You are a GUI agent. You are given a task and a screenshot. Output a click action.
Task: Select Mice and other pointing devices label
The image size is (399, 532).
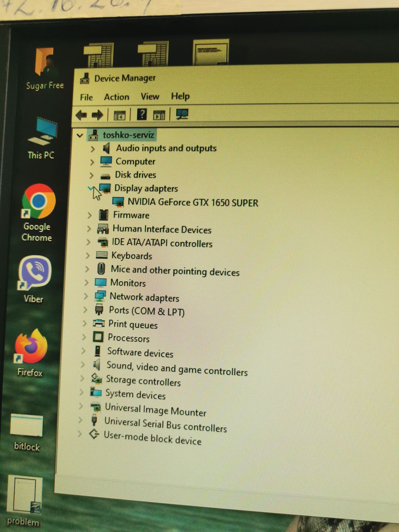tap(175, 270)
